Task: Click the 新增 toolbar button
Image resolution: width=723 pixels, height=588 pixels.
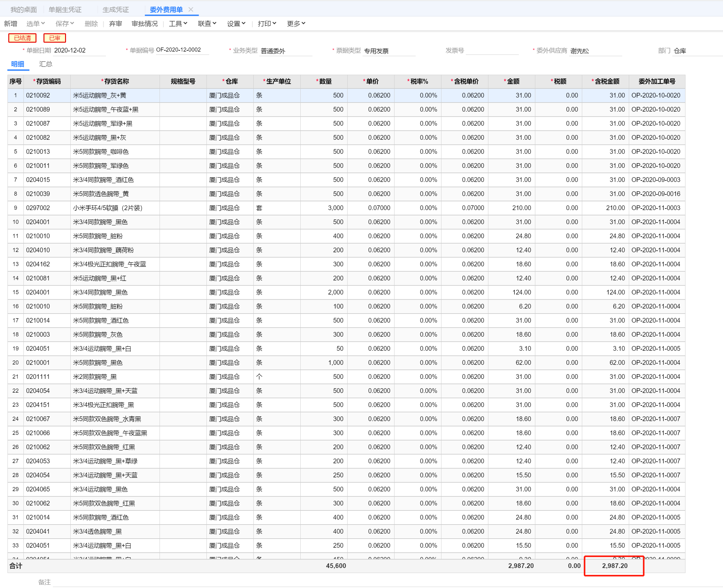Action: click(x=11, y=23)
